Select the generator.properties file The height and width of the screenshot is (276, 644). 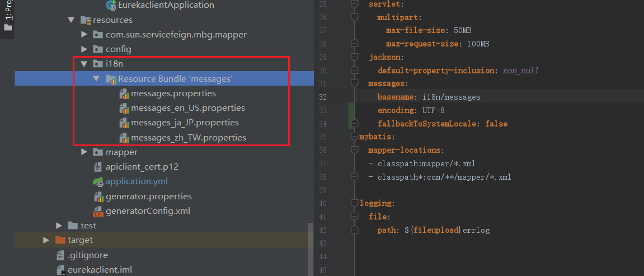pyautogui.click(x=149, y=197)
